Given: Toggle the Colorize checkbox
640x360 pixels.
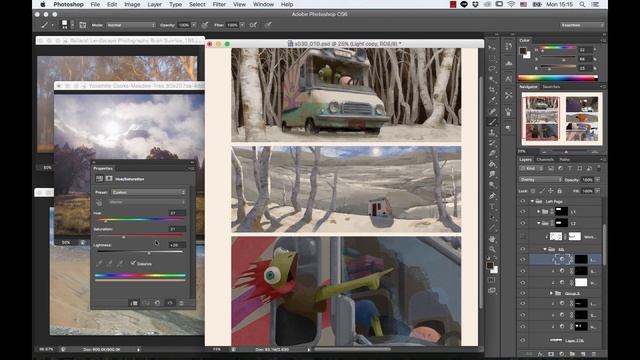Looking at the screenshot, I should click(x=133, y=263).
